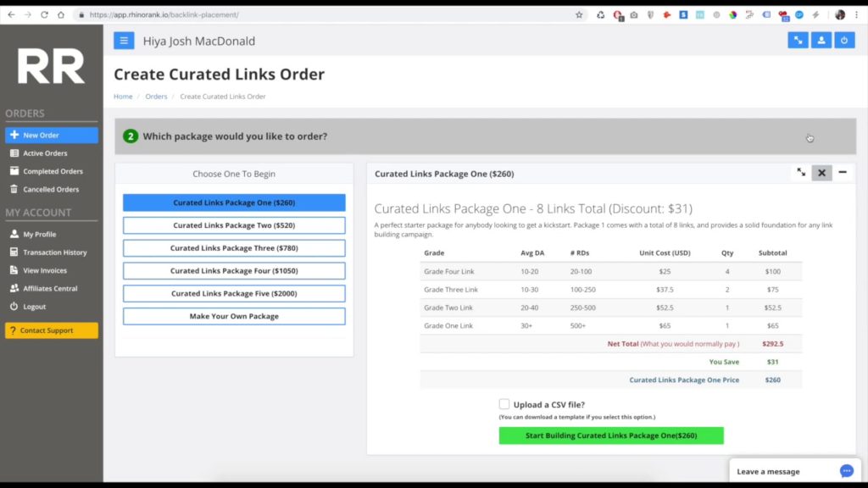Open Transaction History

point(55,252)
